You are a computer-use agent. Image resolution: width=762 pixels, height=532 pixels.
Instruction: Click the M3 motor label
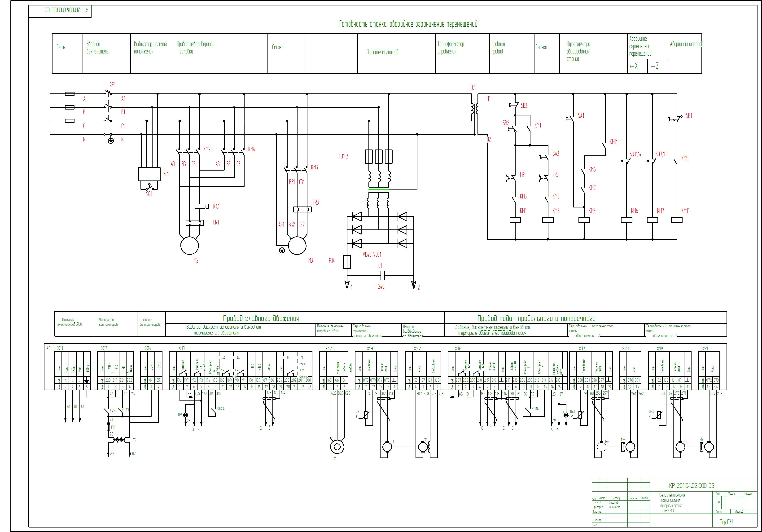click(x=310, y=260)
